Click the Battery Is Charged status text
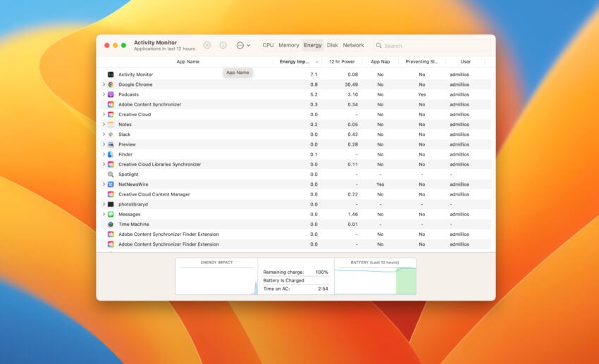 tap(283, 280)
